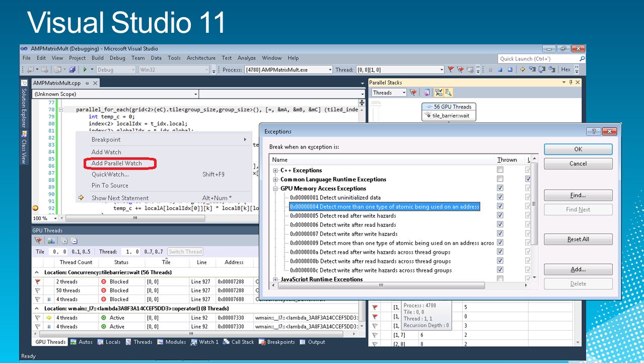
Task: Click the pin icon on AMPMatrixMult.cpp tab
Action: tap(87, 83)
